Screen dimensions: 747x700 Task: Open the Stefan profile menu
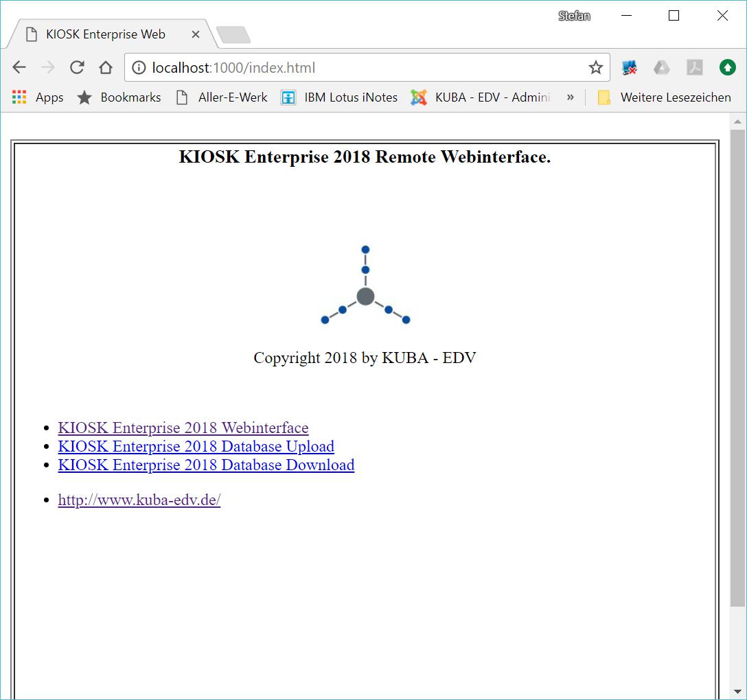574,16
